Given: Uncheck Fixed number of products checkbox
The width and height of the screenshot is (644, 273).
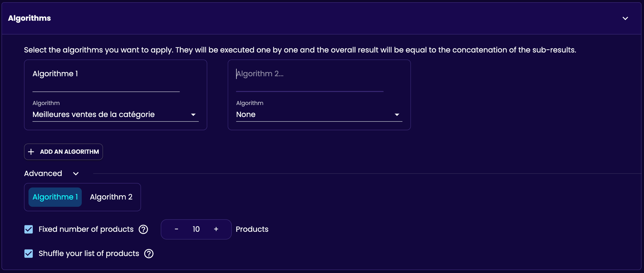Looking at the screenshot, I should [29, 229].
